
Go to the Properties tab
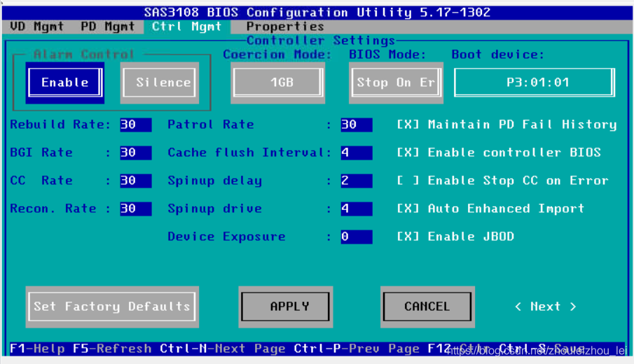(285, 27)
